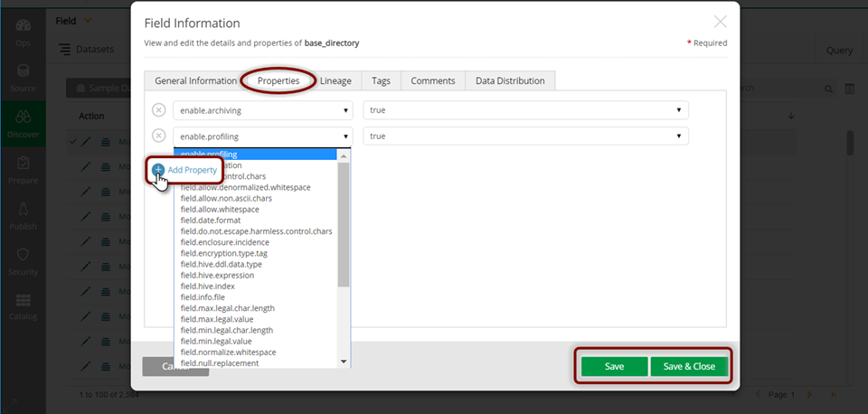Close the Field Information dialog with X
This screenshot has height=414, width=868.
[720, 22]
